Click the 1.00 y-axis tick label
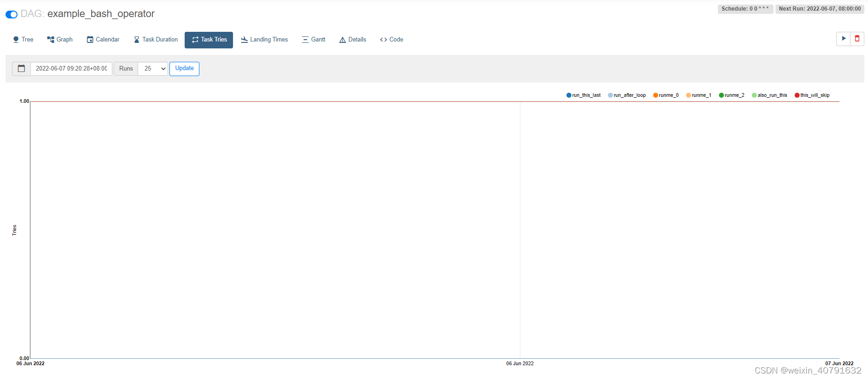 click(x=24, y=101)
